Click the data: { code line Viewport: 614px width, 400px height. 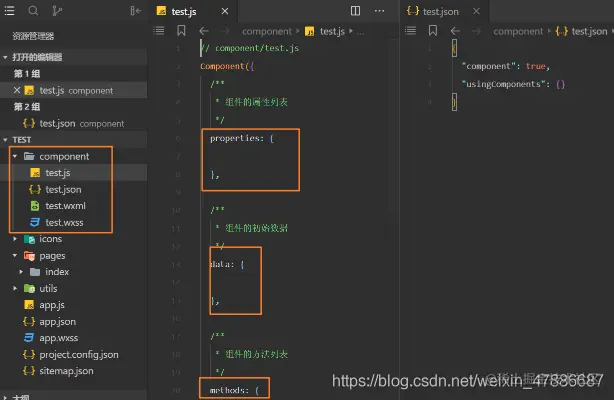click(x=227, y=264)
